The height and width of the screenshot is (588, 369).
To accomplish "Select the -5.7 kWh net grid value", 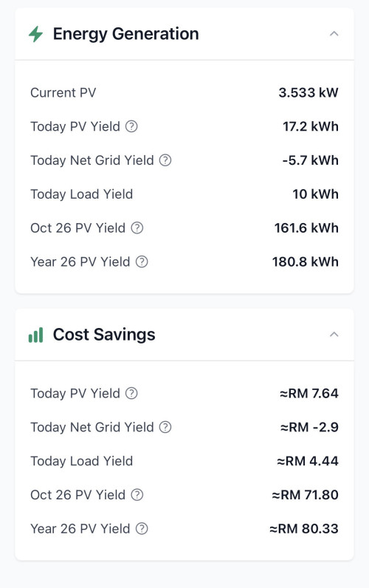I will pyautogui.click(x=310, y=160).
